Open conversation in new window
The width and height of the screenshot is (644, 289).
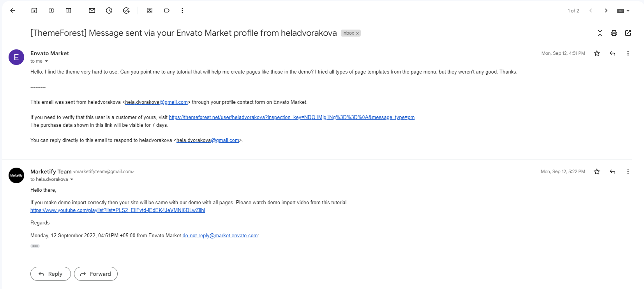tap(628, 33)
